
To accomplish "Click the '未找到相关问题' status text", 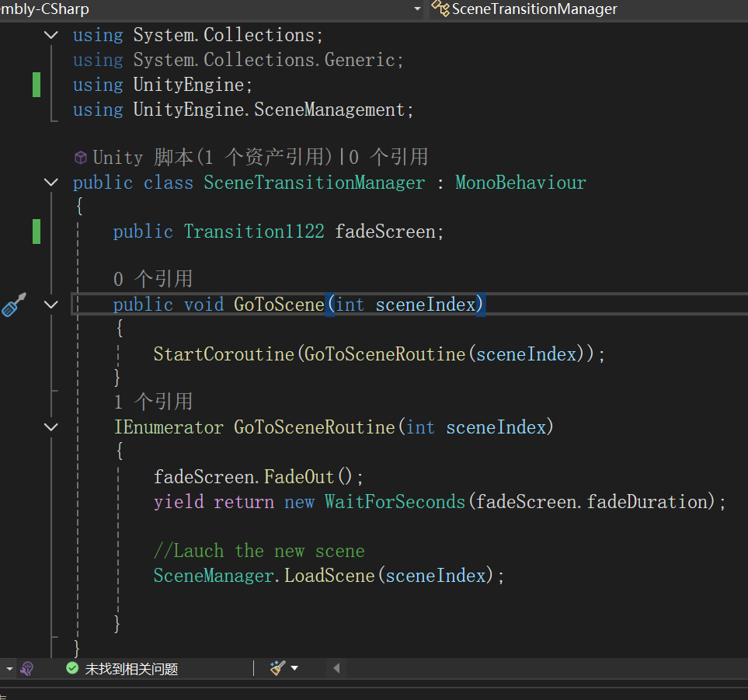I will 131,668.
